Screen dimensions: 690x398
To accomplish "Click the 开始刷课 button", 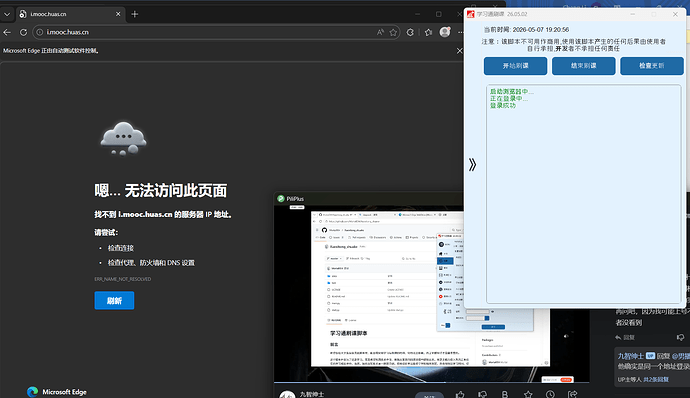I will (x=515, y=66).
